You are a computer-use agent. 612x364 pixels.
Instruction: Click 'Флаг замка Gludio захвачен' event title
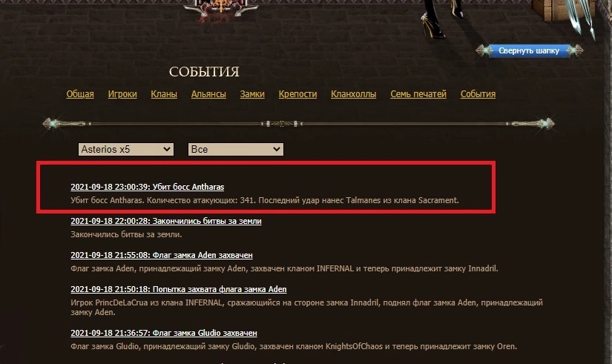pyautogui.click(x=163, y=334)
